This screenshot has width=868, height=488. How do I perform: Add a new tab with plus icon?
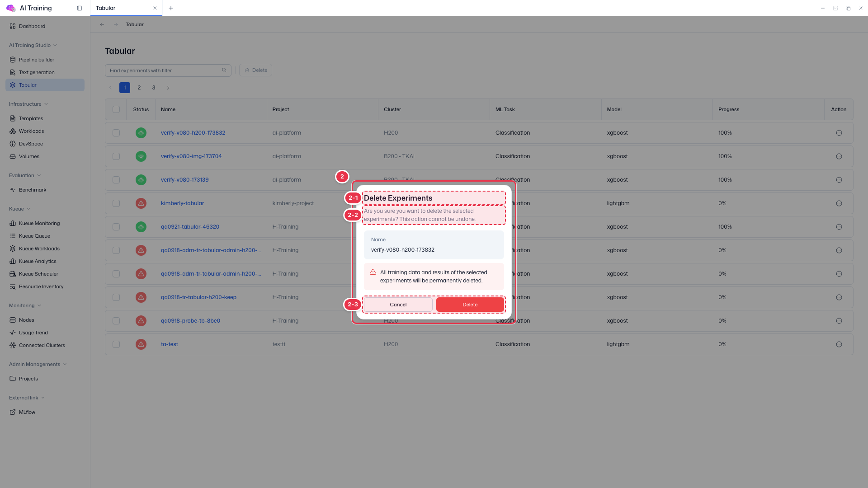tap(171, 8)
